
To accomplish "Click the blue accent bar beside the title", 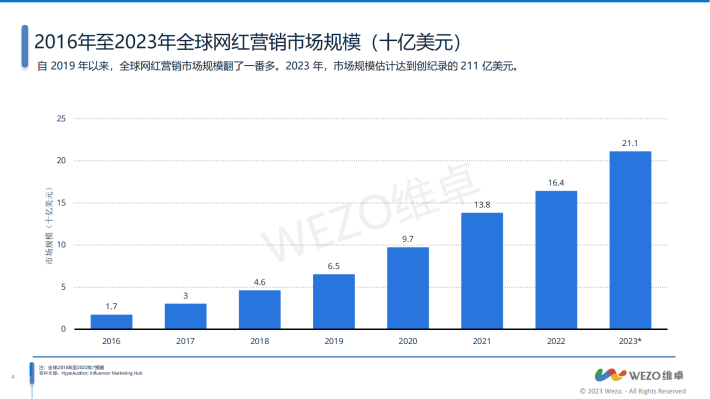I will 25,47.
